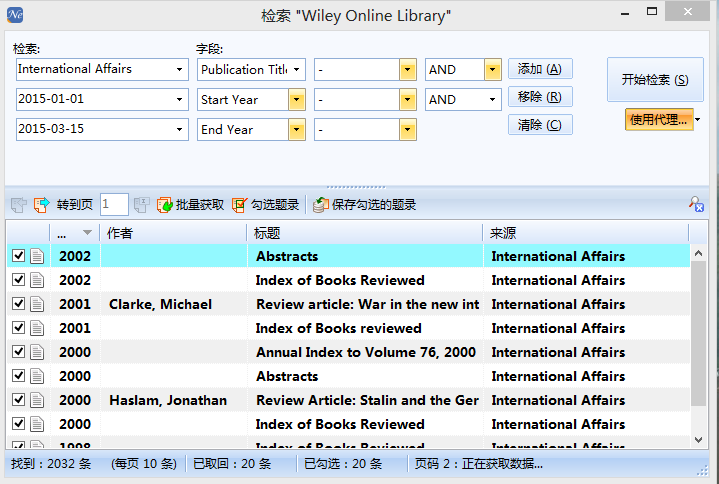This screenshot has height=484, width=719.
Task: Click the 移除 (R) remove button
Action: pyautogui.click(x=540, y=97)
